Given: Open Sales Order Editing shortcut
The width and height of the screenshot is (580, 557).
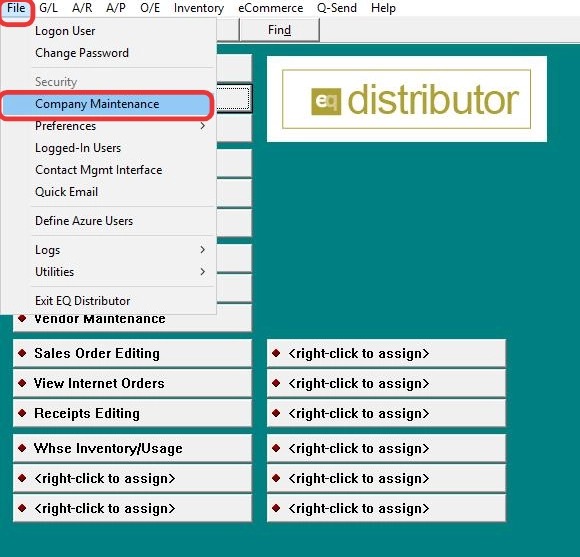Looking at the screenshot, I should [x=132, y=353].
